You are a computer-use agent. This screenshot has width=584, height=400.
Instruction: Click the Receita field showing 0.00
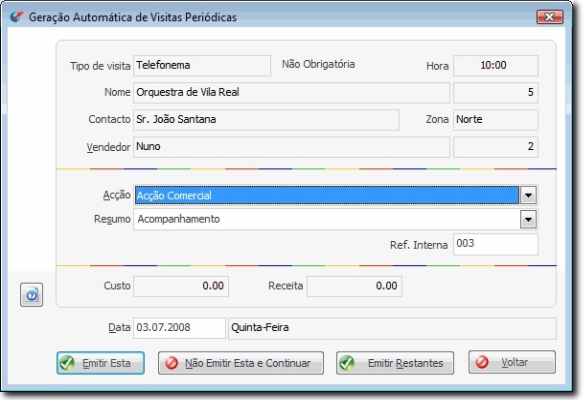354,286
